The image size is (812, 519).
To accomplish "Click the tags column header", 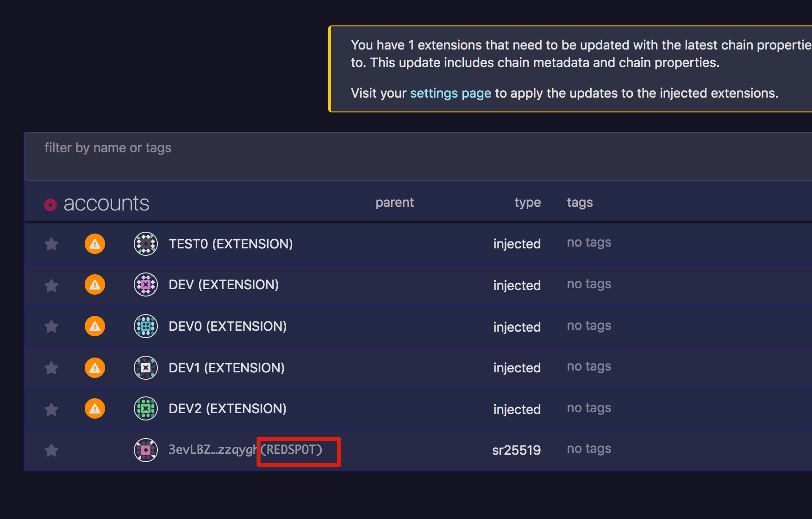I will coord(580,203).
